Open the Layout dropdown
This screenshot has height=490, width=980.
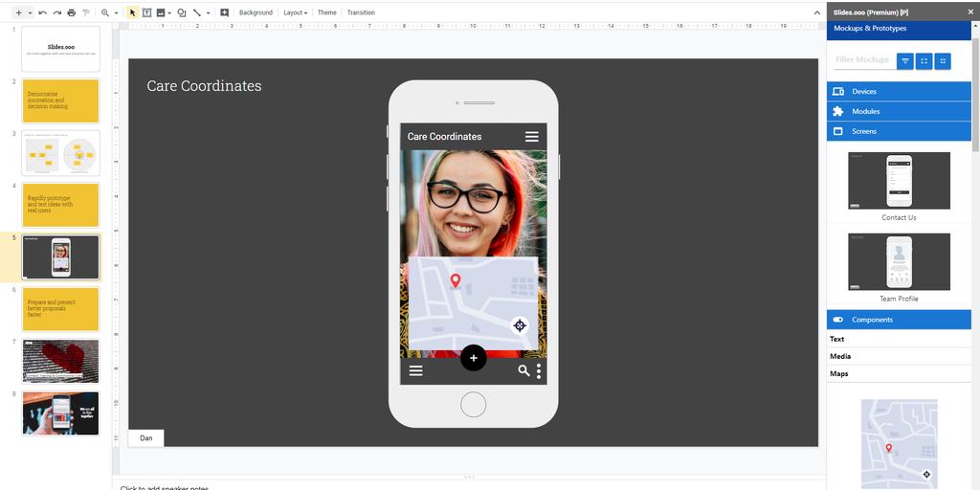[295, 12]
